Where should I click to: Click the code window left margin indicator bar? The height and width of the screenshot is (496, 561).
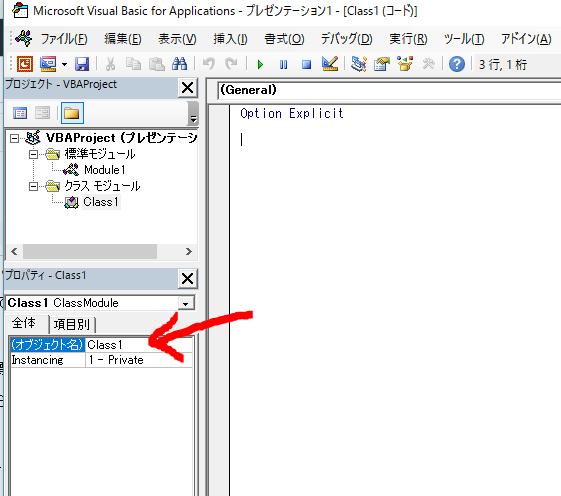[219, 300]
